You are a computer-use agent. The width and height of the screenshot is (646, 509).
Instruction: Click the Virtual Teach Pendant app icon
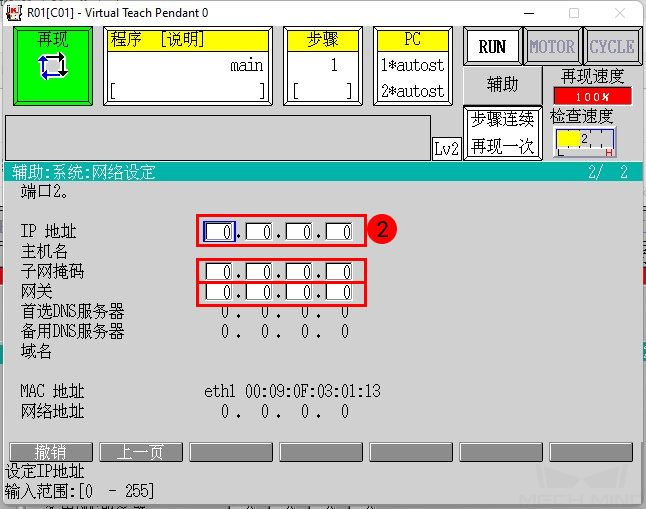click(14, 13)
